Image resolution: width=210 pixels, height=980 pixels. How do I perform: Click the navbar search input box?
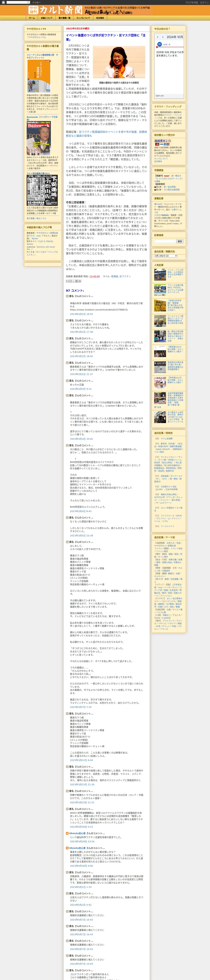(x=18, y=2)
